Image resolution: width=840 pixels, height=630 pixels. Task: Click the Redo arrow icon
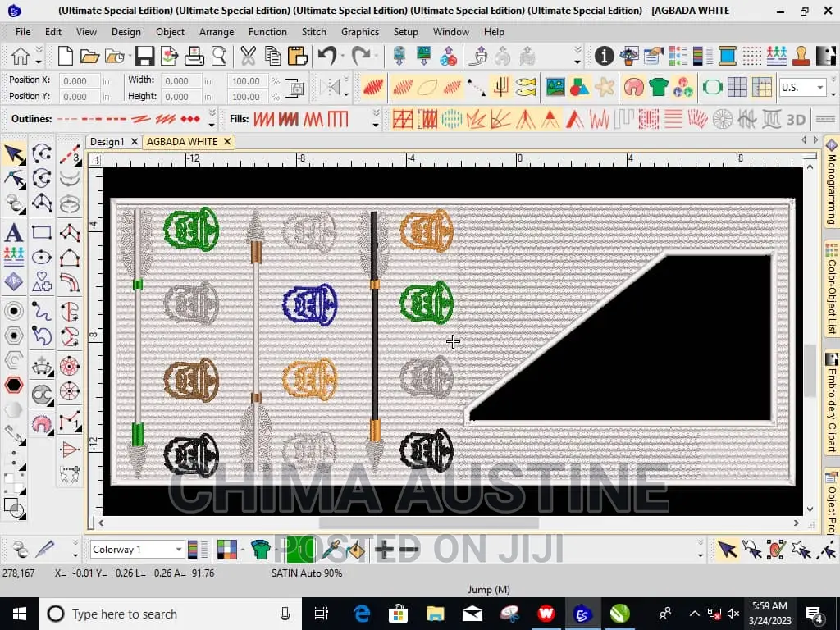coord(361,56)
